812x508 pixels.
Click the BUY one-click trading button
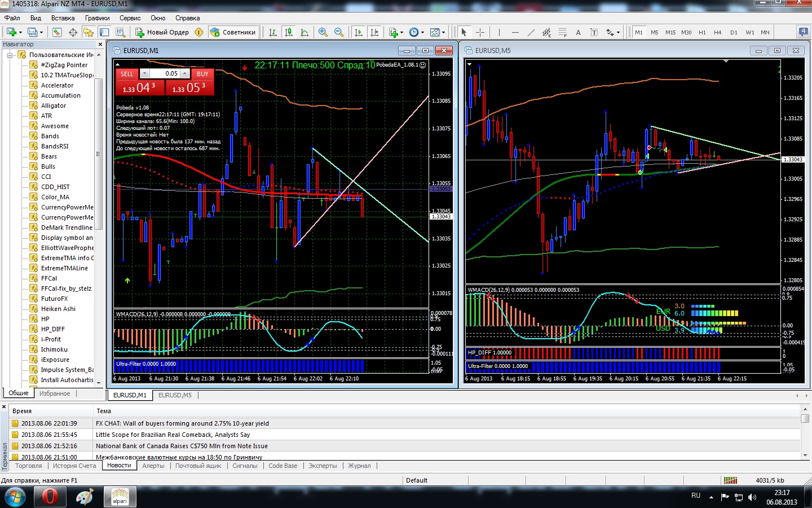(202, 74)
